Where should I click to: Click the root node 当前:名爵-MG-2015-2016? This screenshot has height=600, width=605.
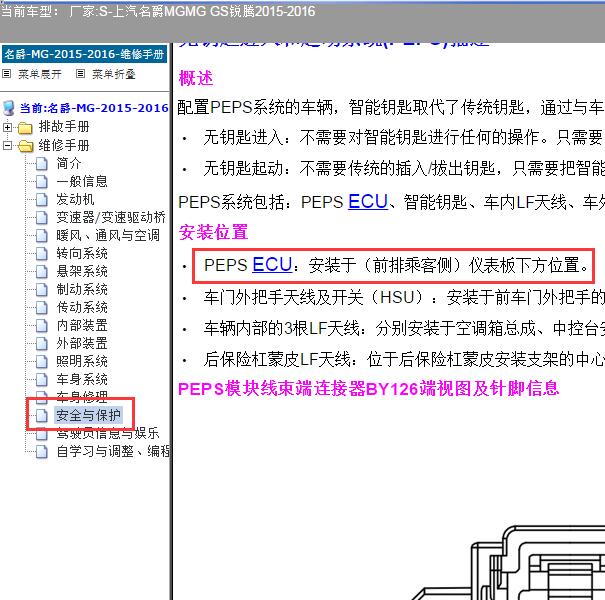[94, 108]
